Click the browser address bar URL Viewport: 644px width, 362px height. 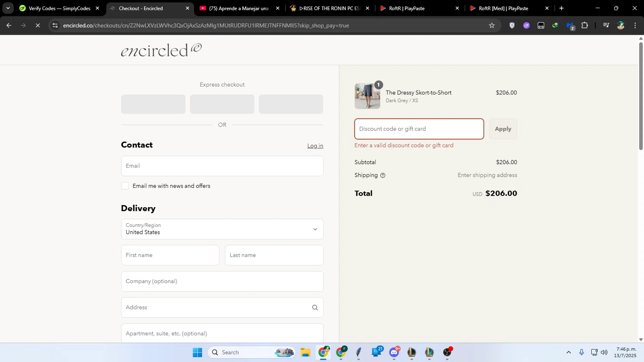pyautogui.click(x=206, y=25)
